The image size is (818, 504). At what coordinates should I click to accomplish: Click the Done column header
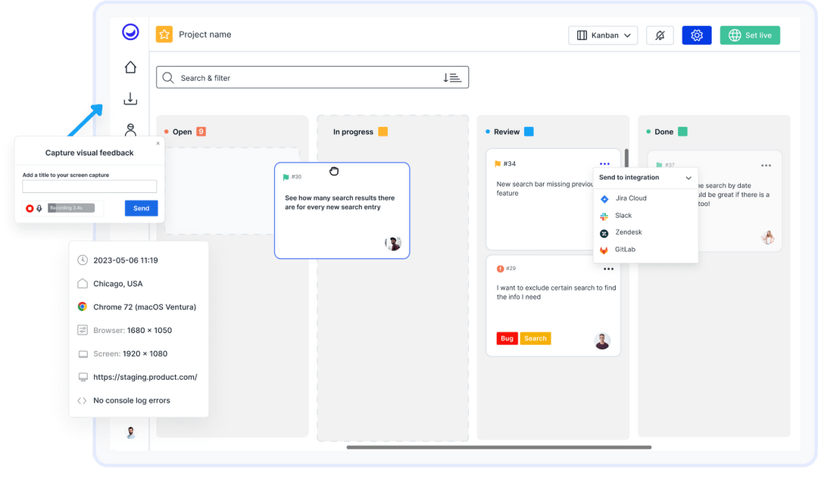pyautogui.click(x=663, y=132)
